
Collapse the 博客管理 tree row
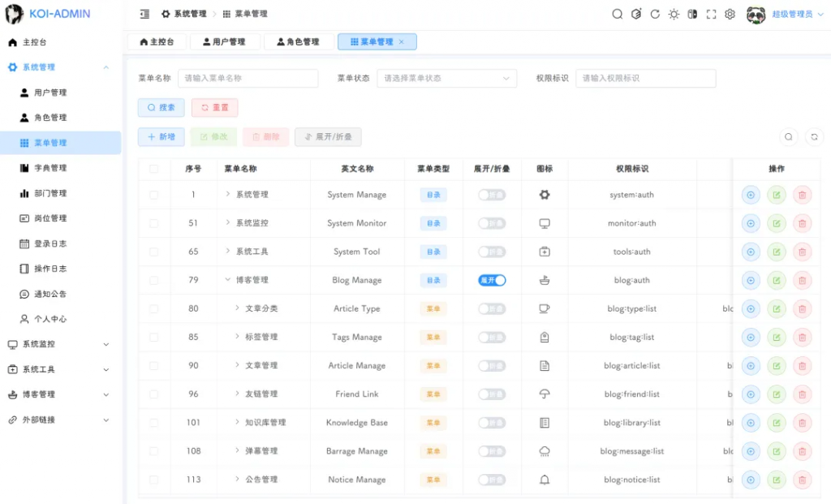[228, 280]
